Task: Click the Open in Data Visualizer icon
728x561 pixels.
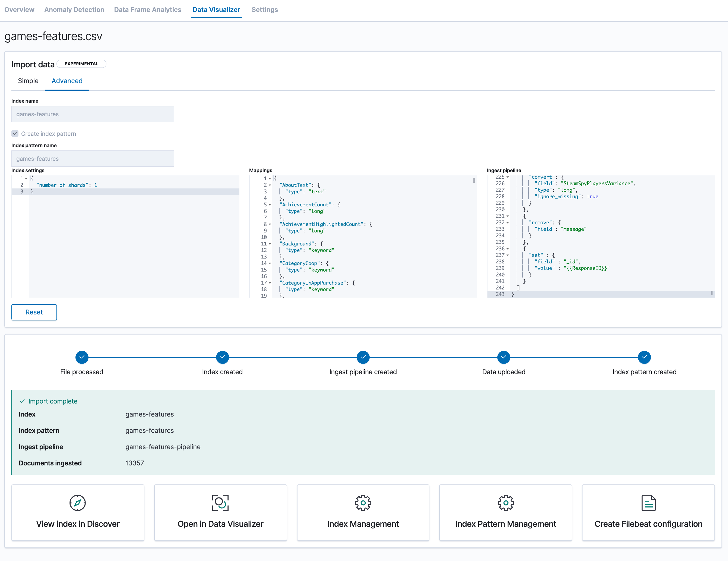Action: pyautogui.click(x=220, y=503)
